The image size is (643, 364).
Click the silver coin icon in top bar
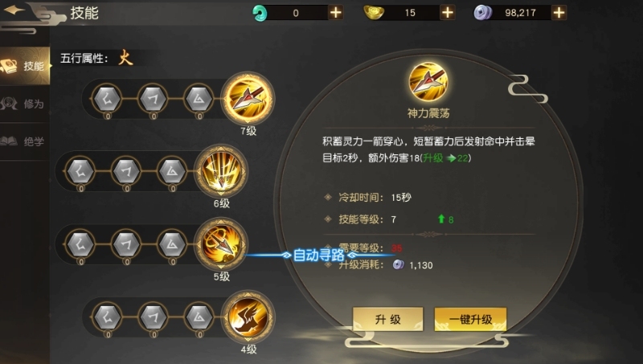[x=483, y=13]
